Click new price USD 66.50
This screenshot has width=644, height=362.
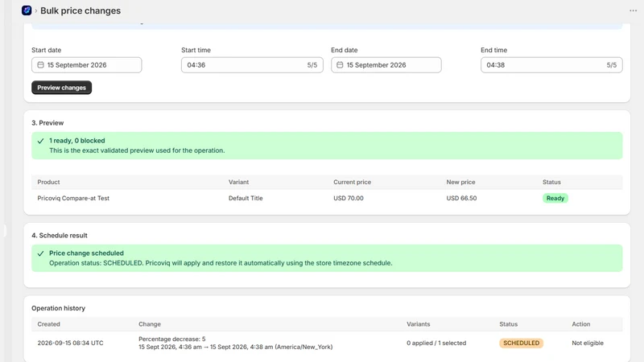tap(461, 198)
